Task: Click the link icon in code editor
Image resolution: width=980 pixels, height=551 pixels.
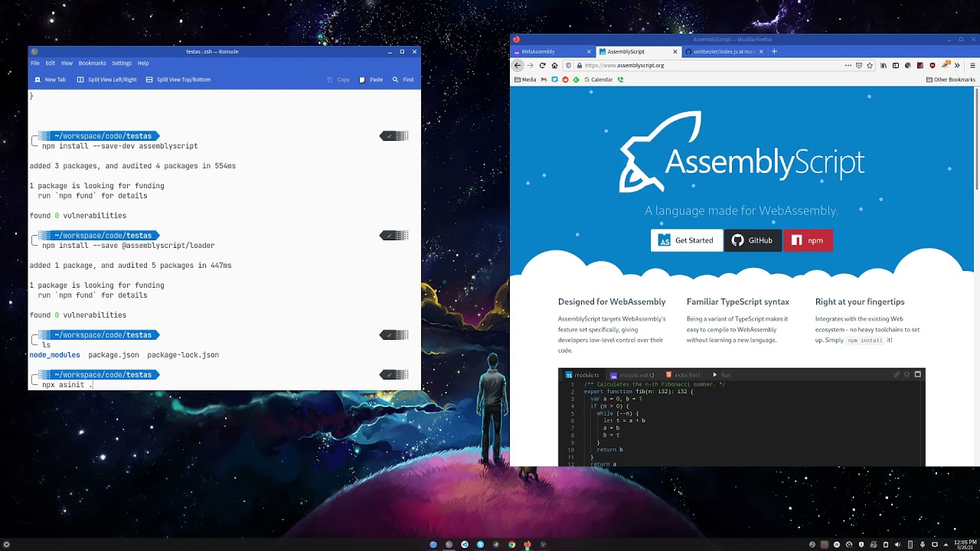Action: pos(897,375)
